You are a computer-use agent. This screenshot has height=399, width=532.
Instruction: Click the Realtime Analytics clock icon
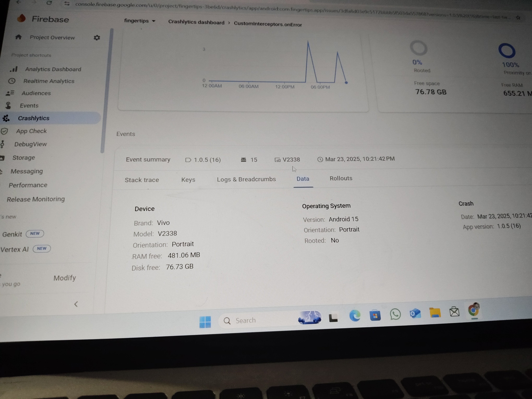pyautogui.click(x=12, y=81)
